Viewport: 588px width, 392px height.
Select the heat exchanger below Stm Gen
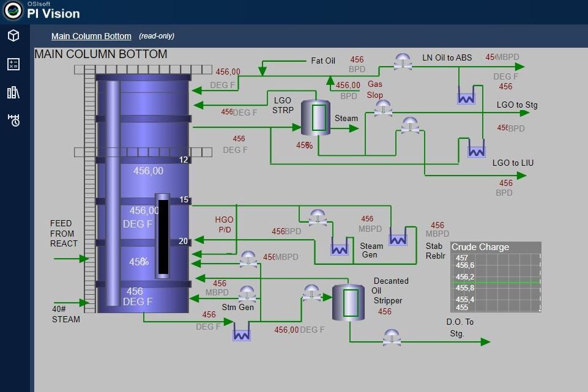(x=242, y=331)
